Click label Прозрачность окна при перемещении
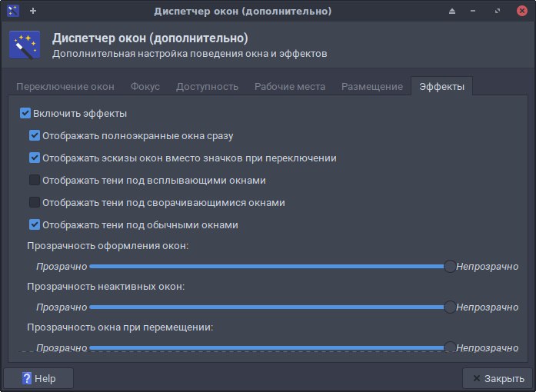This screenshot has height=392, width=536. (120, 327)
